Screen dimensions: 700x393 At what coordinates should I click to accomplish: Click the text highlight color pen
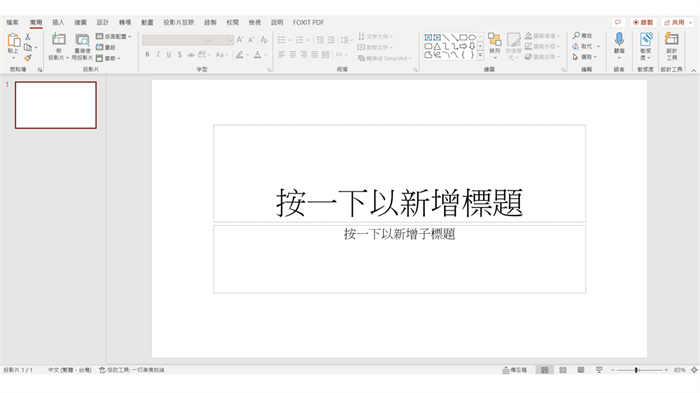coord(240,54)
